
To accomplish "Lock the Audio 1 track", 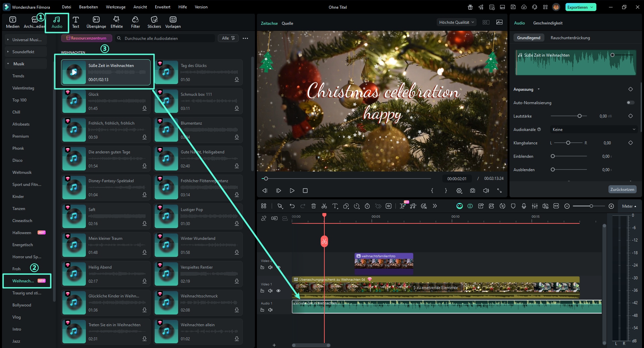I will 263,310.
